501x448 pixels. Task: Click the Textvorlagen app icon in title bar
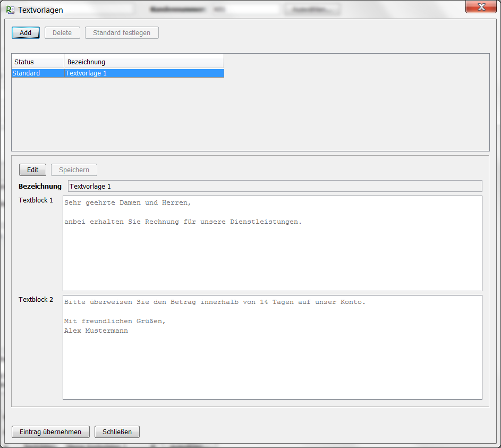tap(10, 10)
